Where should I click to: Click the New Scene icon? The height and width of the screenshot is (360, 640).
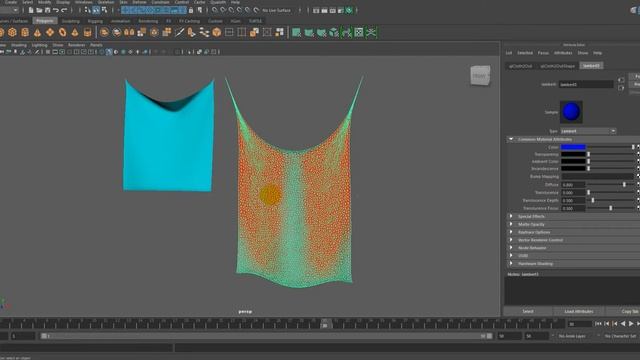point(31,10)
